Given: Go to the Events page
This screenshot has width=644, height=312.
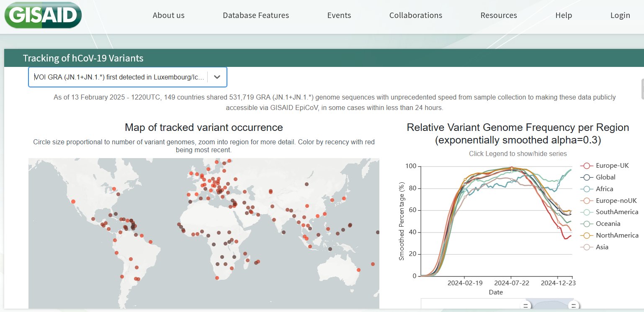Looking at the screenshot, I should tap(339, 15).
